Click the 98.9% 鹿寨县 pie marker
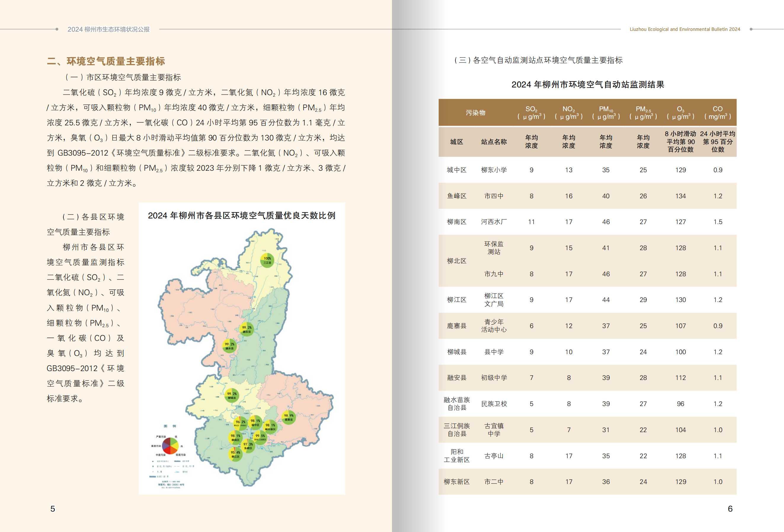This screenshot has height=532, width=784. tap(288, 417)
